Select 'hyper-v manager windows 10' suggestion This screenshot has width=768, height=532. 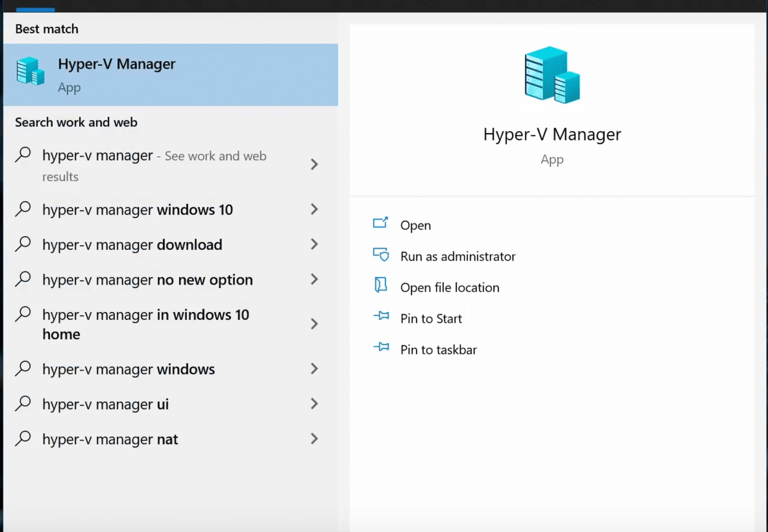coord(170,209)
